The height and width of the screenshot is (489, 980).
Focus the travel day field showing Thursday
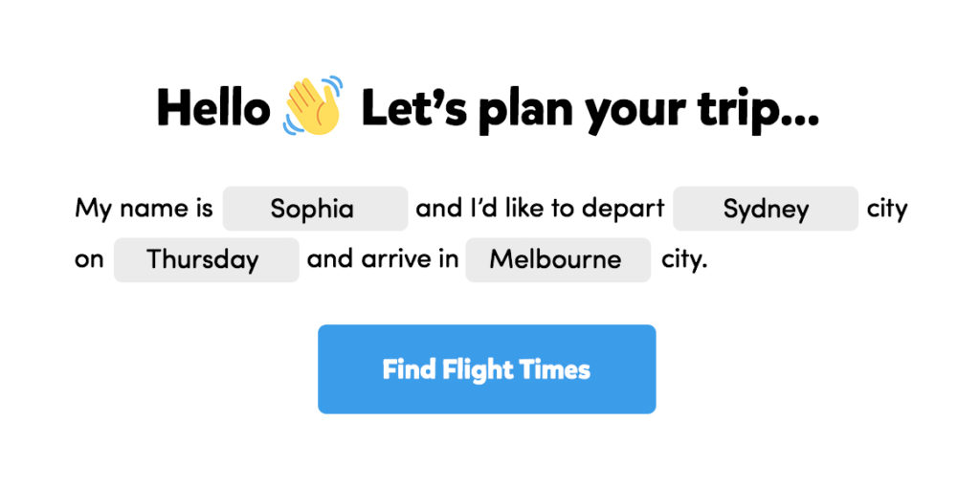(x=206, y=259)
